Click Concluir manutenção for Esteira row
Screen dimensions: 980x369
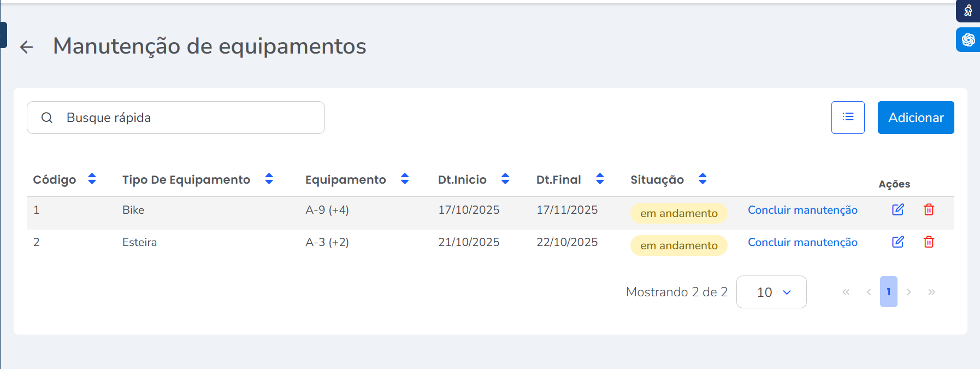pos(802,242)
